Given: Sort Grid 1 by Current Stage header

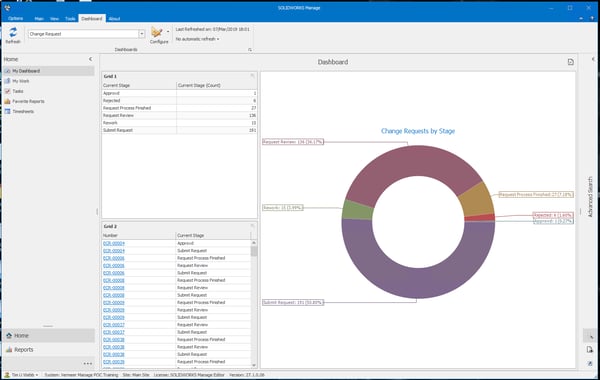Looking at the screenshot, I should pyautogui.click(x=139, y=85).
